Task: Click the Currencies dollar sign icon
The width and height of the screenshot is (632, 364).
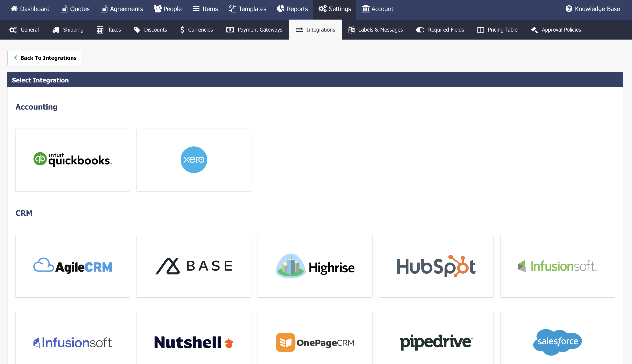Action: coord(182,30)
